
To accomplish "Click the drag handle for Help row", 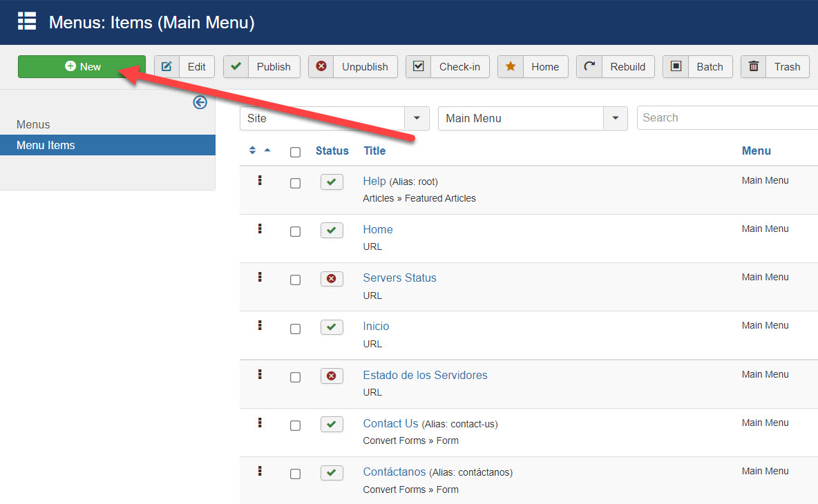I will click(x=260, y=180).
